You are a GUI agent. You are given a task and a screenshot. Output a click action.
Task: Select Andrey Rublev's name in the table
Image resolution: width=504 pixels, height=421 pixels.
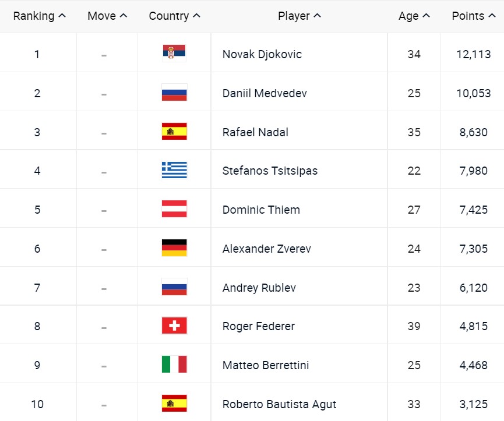(x=259, y=288)
